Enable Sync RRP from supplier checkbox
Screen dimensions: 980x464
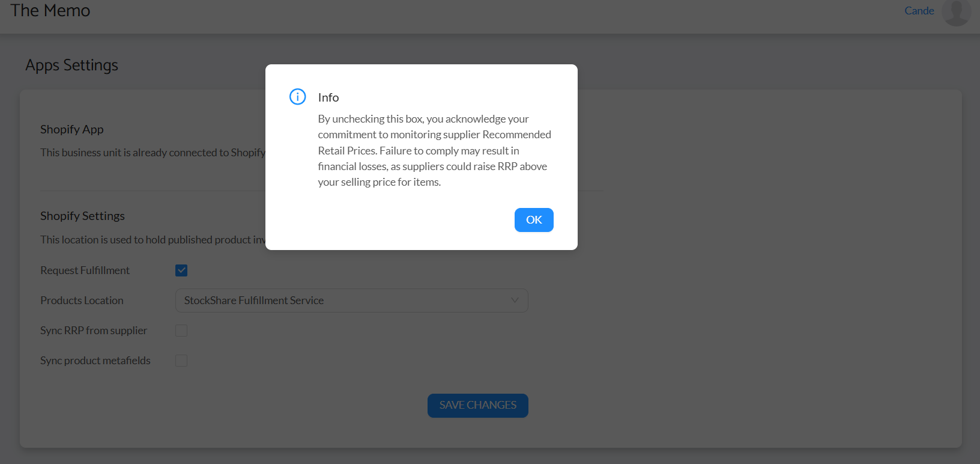click(181, 331)
